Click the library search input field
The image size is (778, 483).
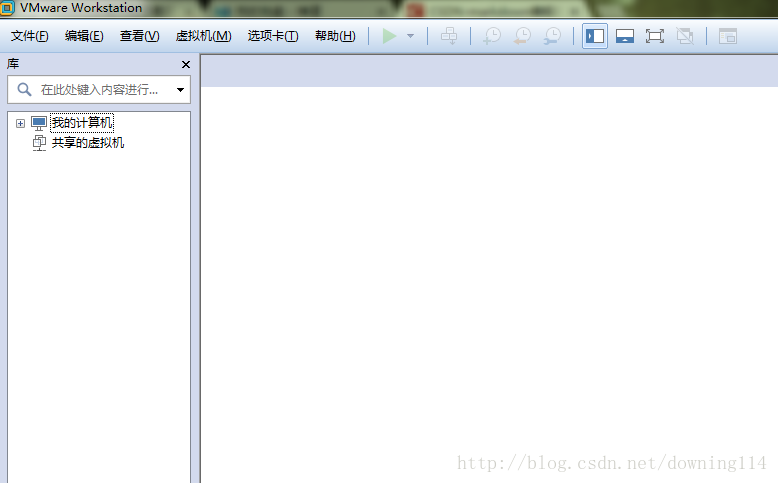pos(99,89)
